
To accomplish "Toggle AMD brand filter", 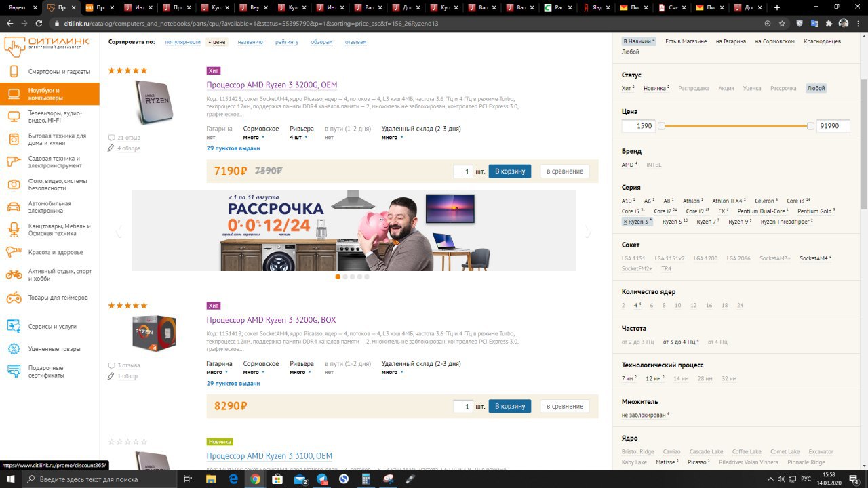I will coord(629,165).
